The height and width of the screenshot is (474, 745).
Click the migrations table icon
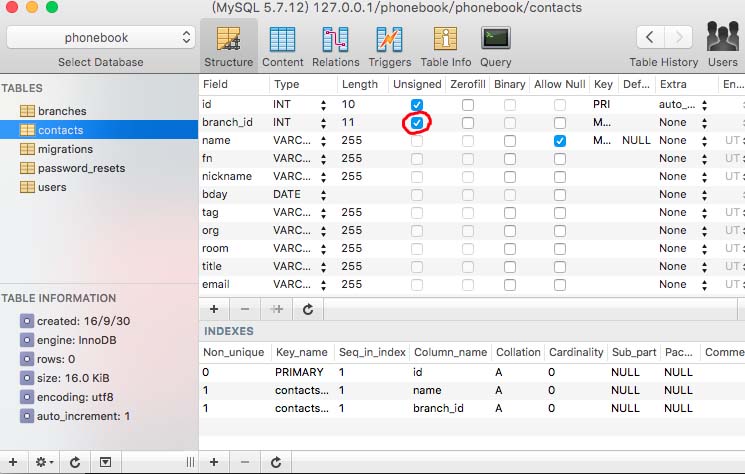tap(27, 149)
